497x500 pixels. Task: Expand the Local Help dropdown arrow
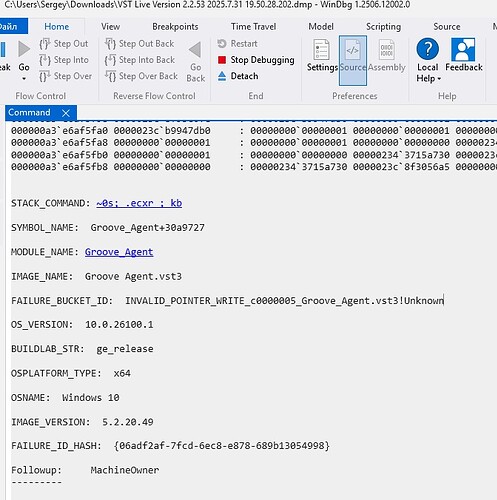point(439,79)
